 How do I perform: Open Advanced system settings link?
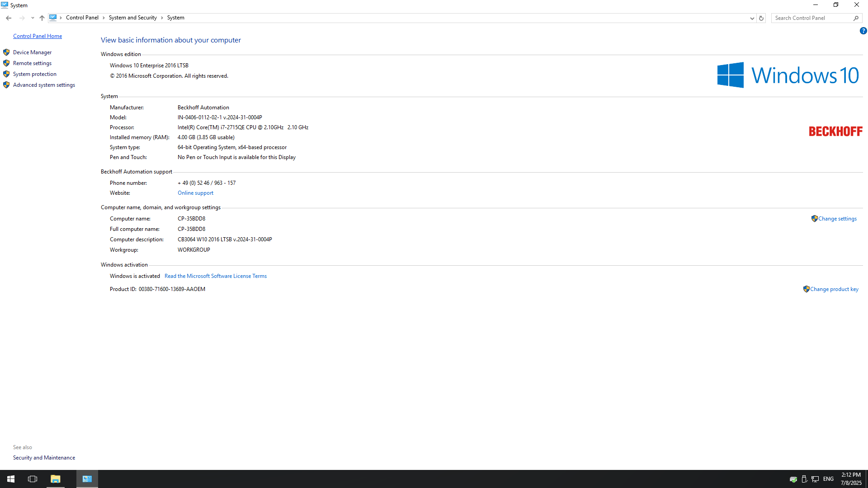44,85
